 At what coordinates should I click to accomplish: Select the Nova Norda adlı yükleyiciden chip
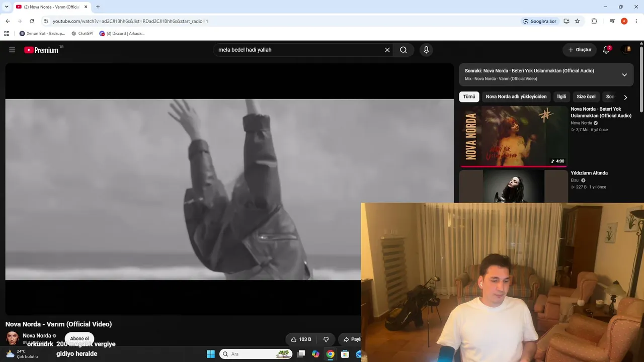click(516, 97)
